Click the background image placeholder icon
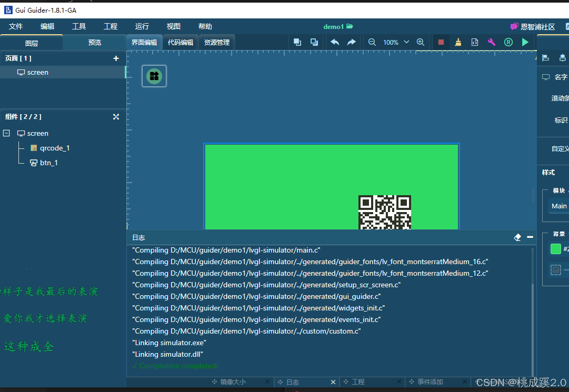569x392 pixels. (555, 270)
